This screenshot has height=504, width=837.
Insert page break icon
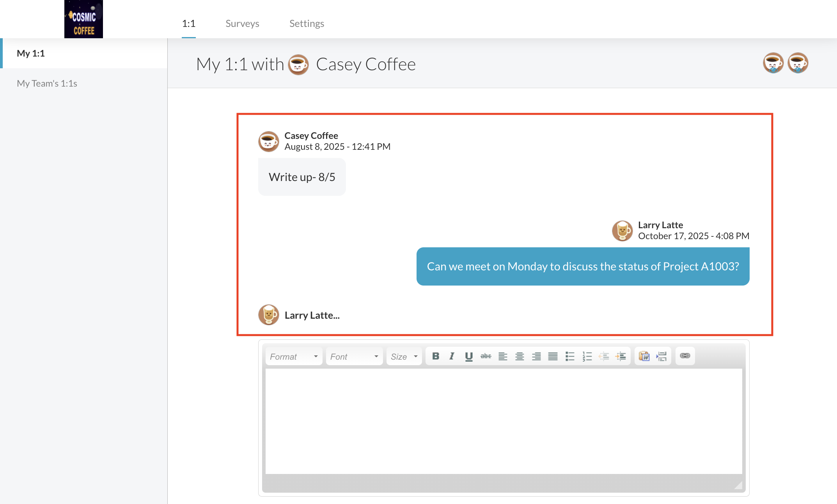coord(661,356)
